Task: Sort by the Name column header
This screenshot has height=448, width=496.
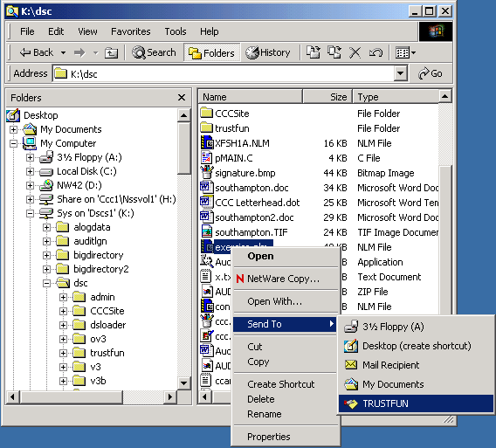Action: coord(250,97)
